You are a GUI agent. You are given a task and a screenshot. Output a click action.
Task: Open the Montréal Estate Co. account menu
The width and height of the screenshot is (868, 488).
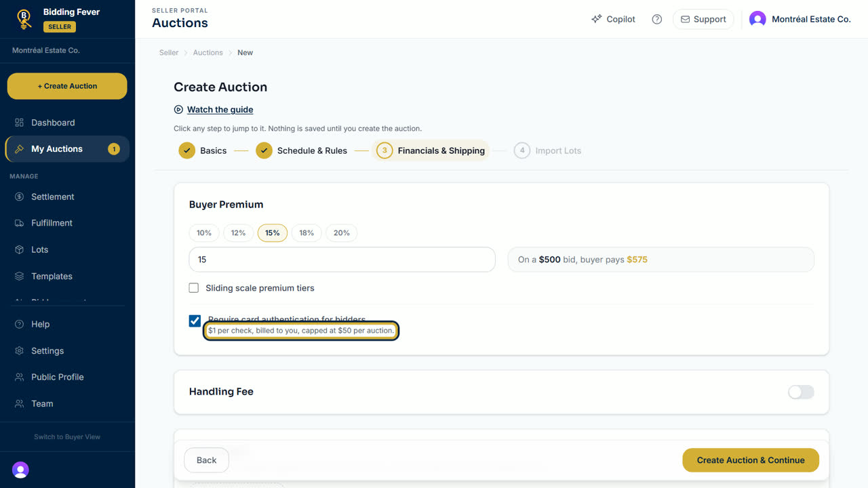[800, 19]
